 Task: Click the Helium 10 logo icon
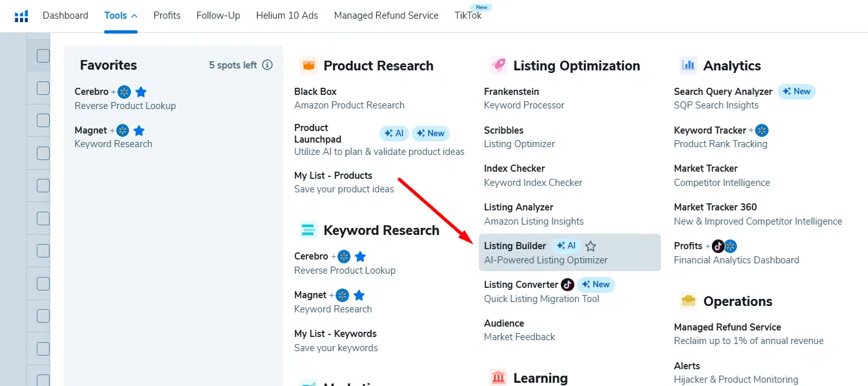21,15
